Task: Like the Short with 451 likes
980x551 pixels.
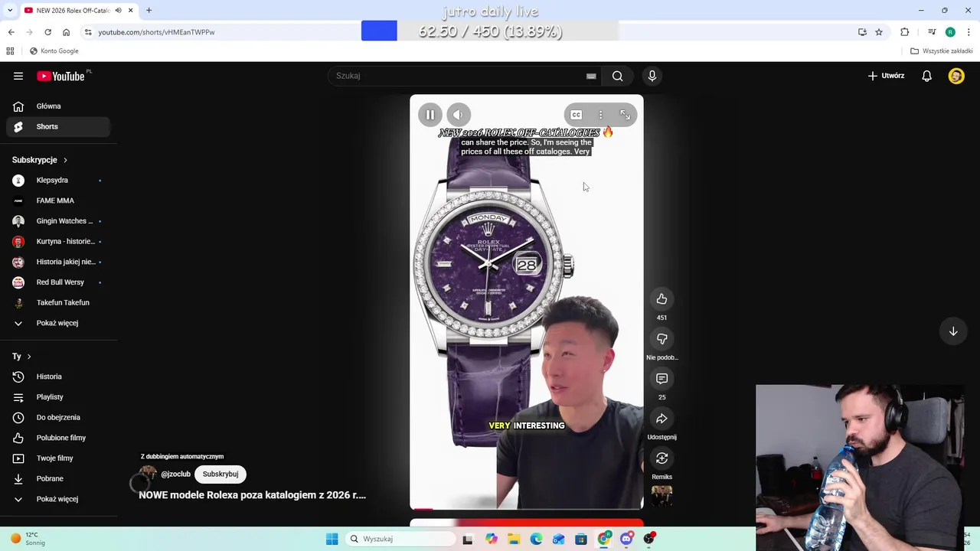Action: tap(661, 299)
